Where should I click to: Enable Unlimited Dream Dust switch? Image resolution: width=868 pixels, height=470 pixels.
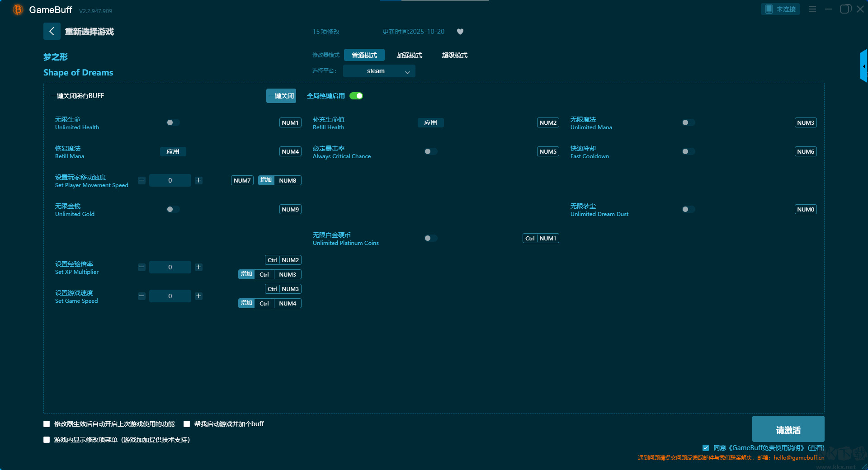click(x=688, y=209)
